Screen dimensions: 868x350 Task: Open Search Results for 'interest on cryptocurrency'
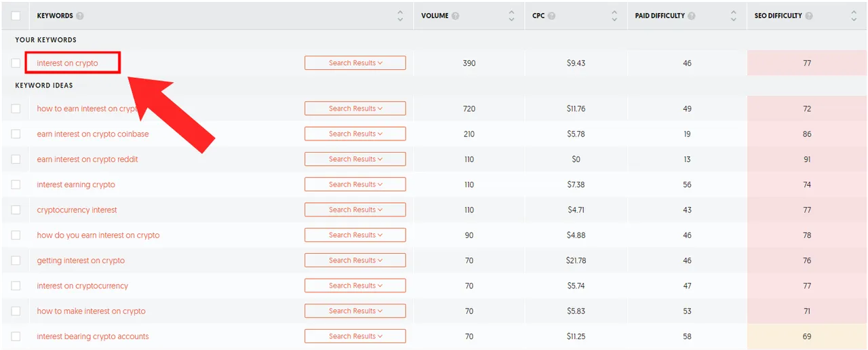tap(355, 286)
